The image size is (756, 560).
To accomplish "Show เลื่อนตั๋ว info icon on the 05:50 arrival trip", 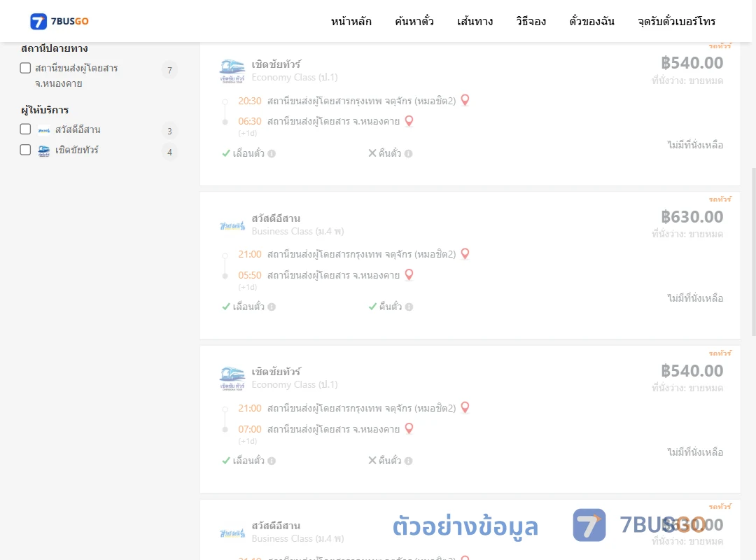I will [272, 307].
